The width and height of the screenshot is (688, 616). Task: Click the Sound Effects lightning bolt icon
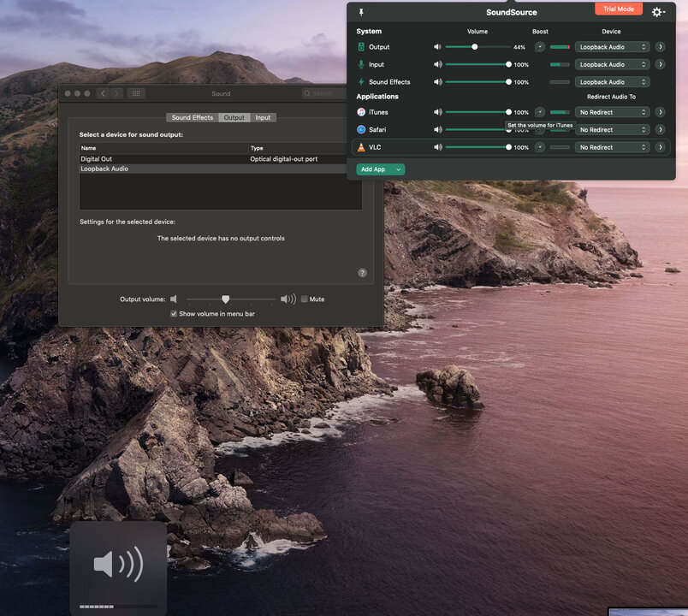point(361,82)
